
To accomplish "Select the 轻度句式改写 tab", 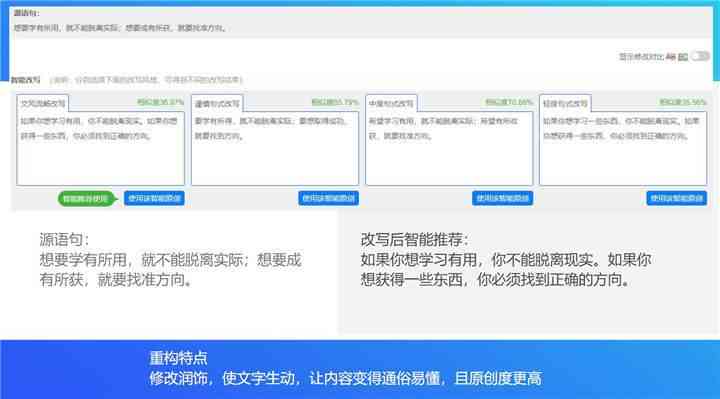I will coord(565,103).
